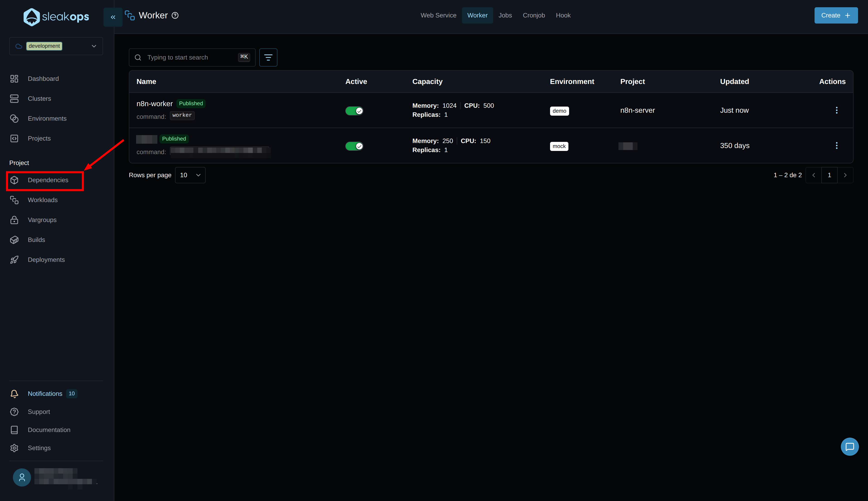Go to next page chevron
This screenshot has width=868, height=501.
845,175
